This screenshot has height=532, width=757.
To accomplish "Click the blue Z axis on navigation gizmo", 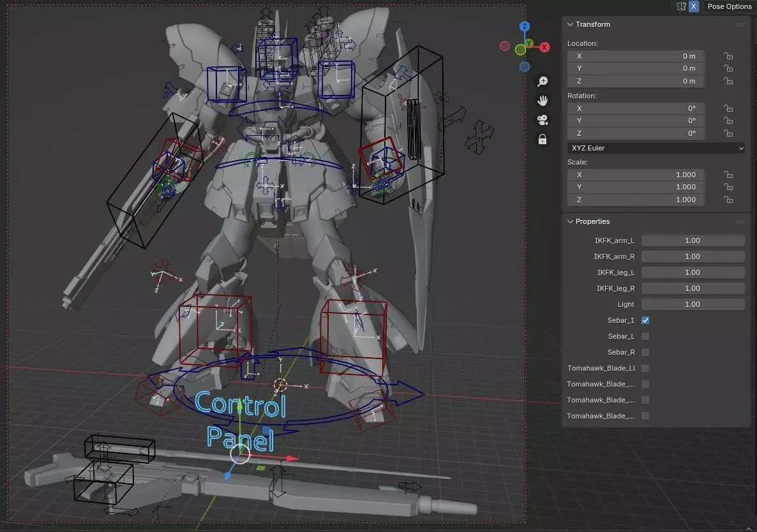I will pos(525,26).
